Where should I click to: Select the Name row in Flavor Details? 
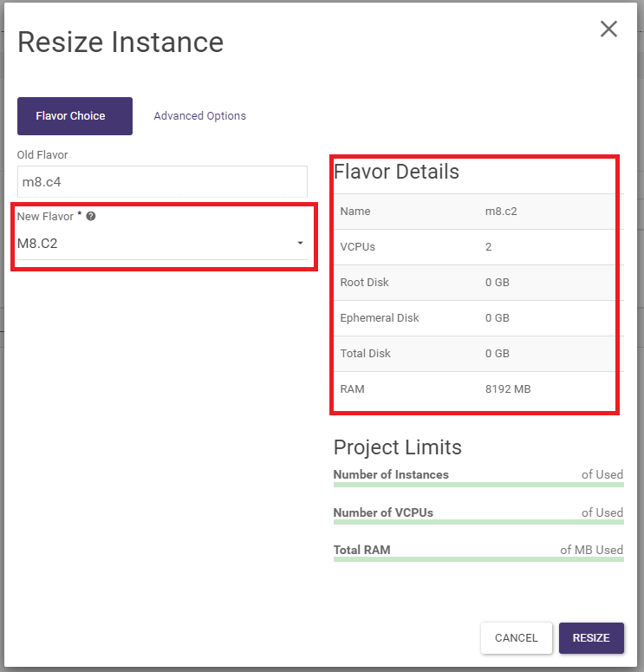(475, 212)
